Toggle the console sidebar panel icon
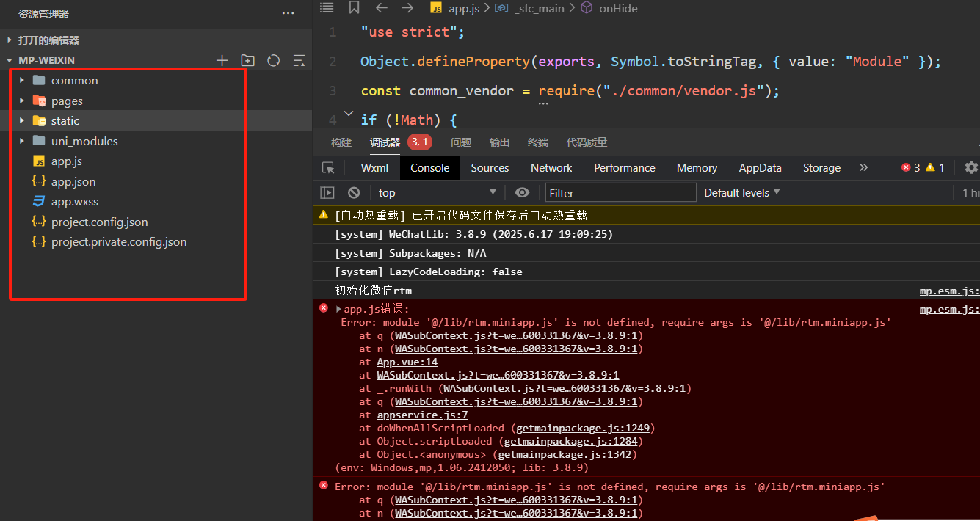This screenshot has width=980, height=521. pos(327,192)
